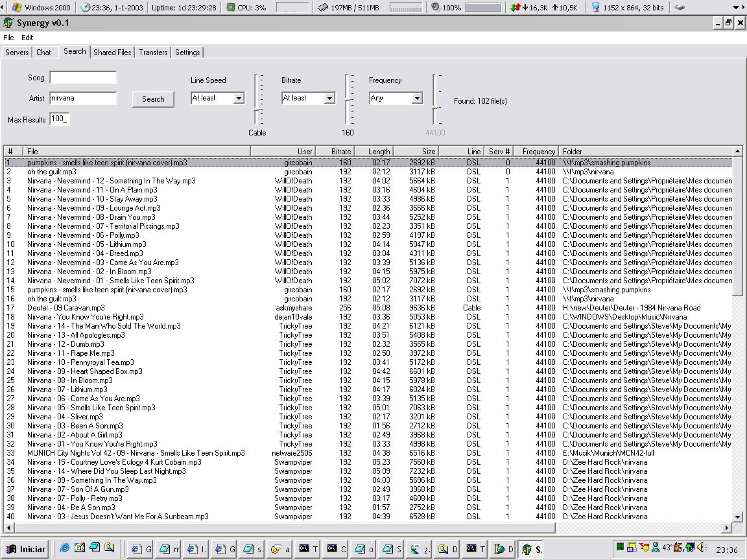Select 'Deuter - 09 Caravan.mp3' result row
747x560 pixels.
pos(368,308)
